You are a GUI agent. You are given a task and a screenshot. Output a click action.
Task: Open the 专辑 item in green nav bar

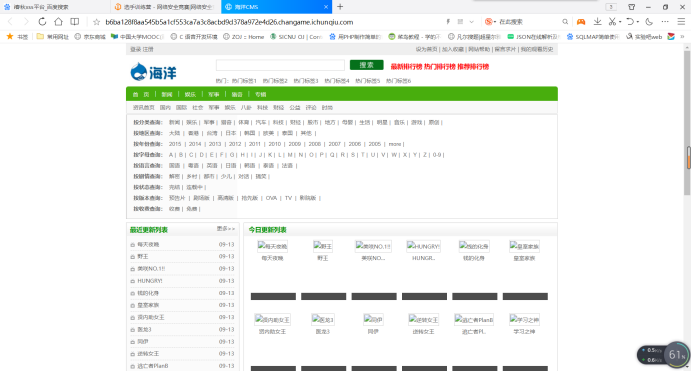260,94
